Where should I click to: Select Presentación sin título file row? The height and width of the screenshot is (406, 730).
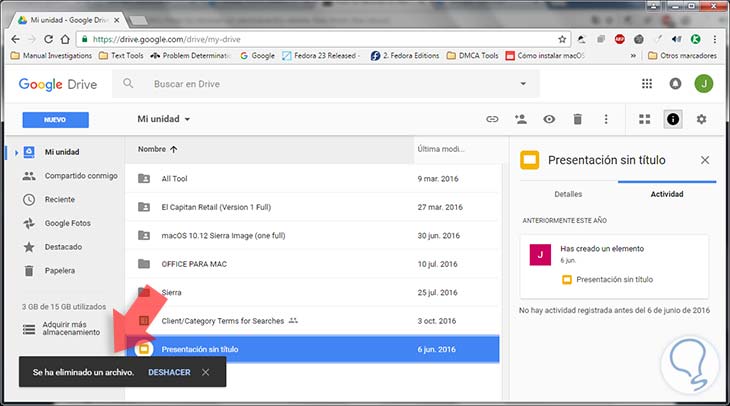click(x=312, y=349)
